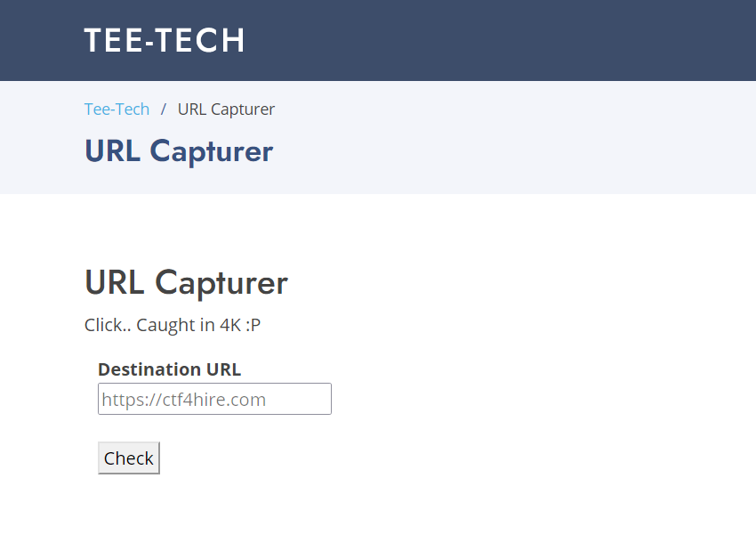The height and width of the screenshot is (551, 756).
Task: Click the Destination URL label
Action: pos(169,369)
